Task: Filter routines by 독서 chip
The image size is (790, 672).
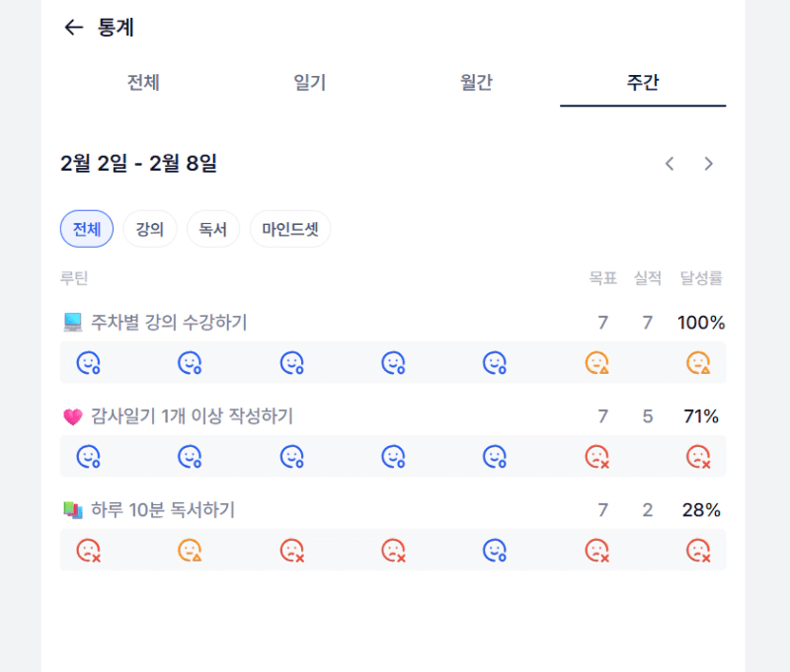Action: (x=213, y=229)
